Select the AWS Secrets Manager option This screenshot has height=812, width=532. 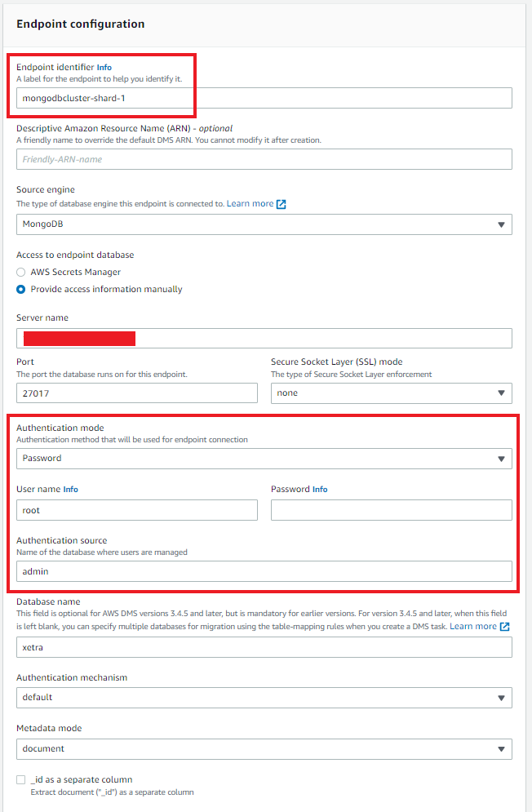[x=20, y=271]
